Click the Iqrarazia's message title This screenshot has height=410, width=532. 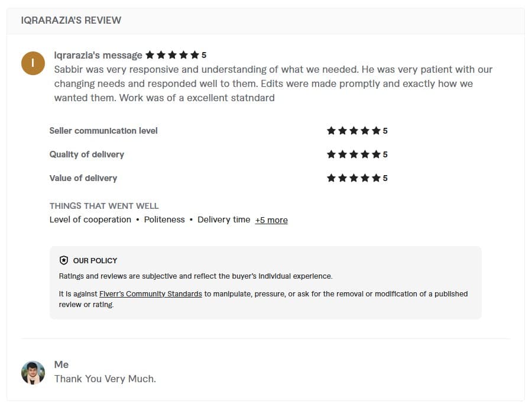pos(98,55)
